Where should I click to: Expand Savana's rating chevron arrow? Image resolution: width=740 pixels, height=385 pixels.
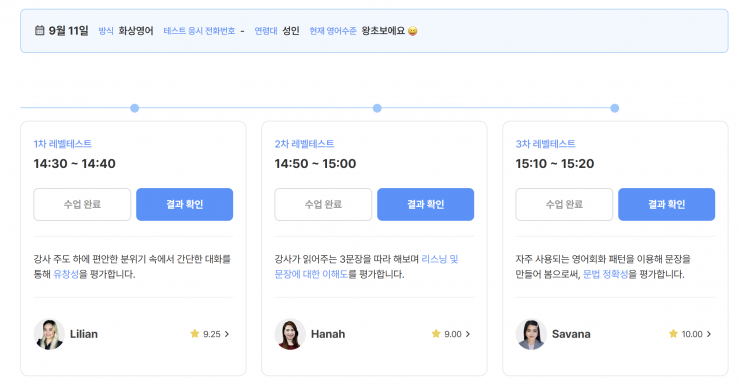(x=709, y=334)
